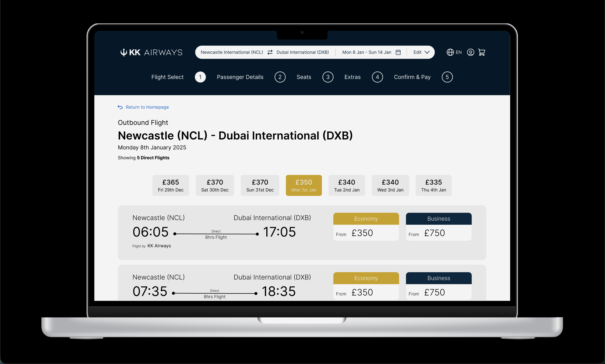The width and height of the screenshot is (605, 364).
Task: Select Business £750 on the 06:05 flight
Action: tap(439, 227)
